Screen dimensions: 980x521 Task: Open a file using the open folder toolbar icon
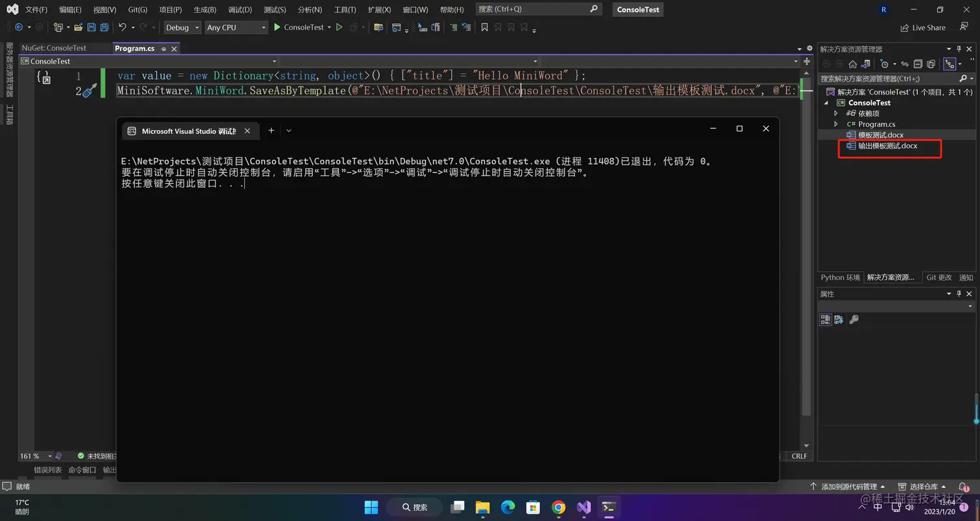[x=78, y=27]
